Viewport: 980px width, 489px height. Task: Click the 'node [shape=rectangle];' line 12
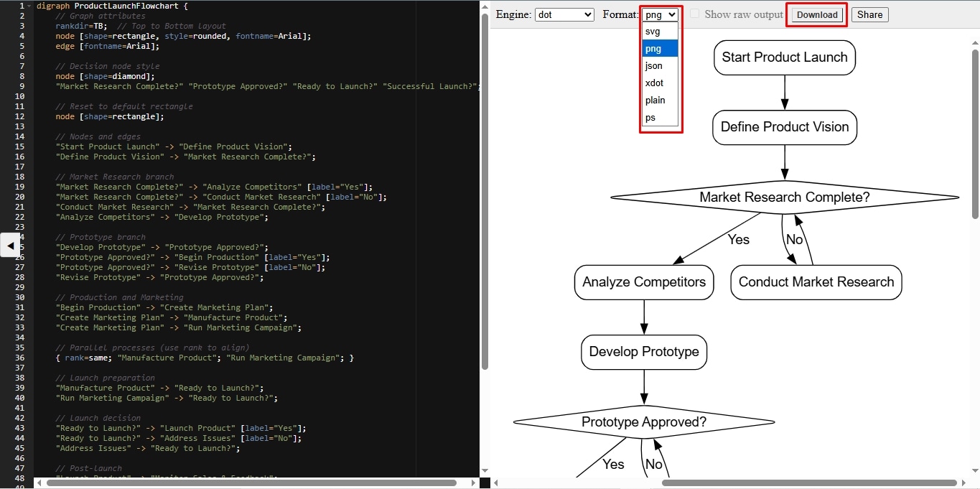[x=109, y=116]
